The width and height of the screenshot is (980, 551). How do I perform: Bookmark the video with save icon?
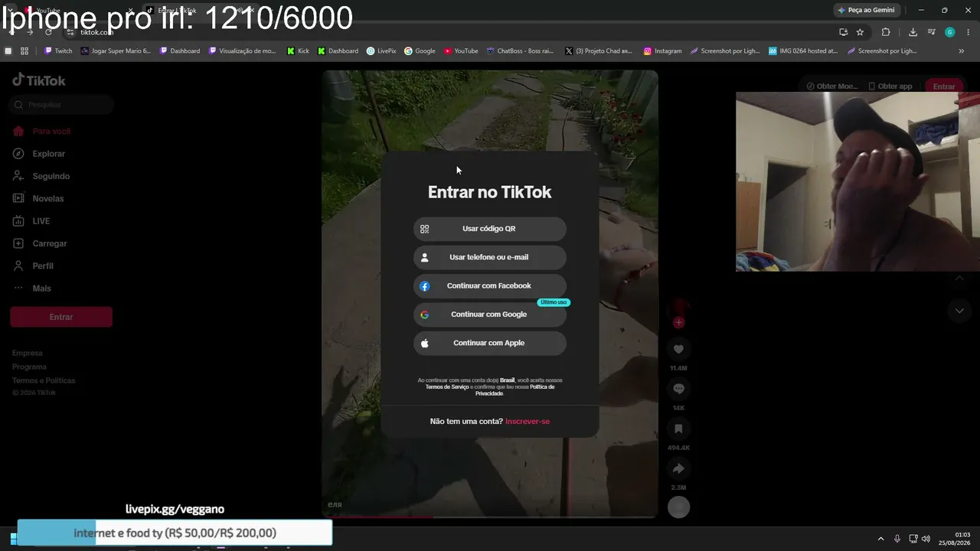click(x=678, y=429)
